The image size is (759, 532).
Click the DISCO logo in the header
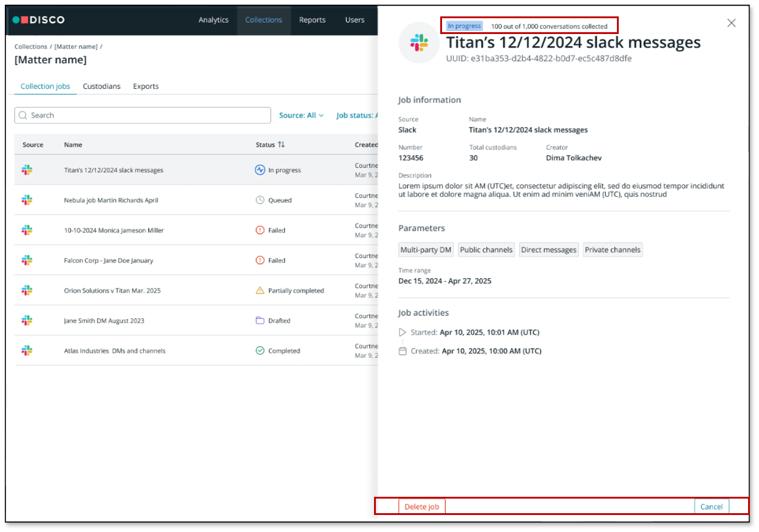coord(38,20)
